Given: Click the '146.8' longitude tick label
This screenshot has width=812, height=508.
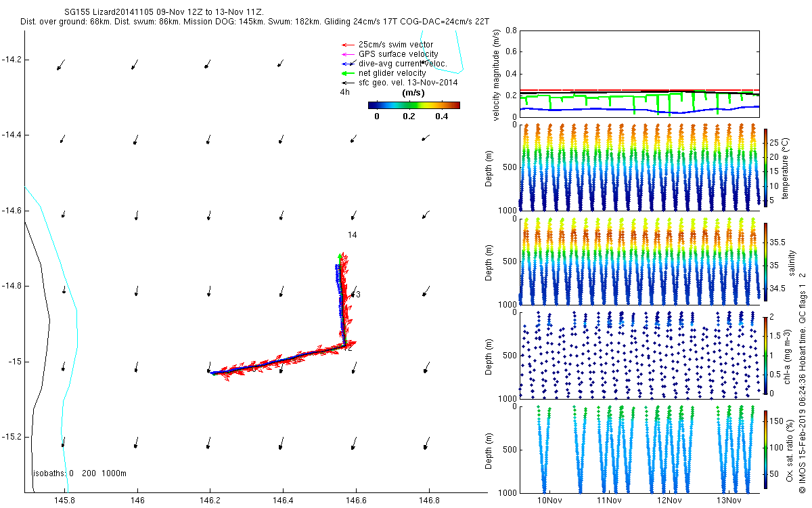Looking at the screenshot, I should click(428, 501).
